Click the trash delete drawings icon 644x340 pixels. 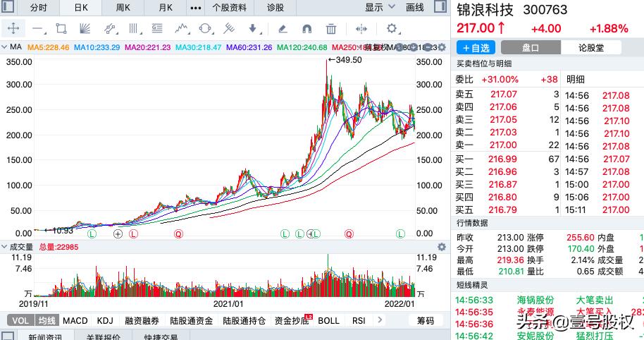tap(330, 29)
